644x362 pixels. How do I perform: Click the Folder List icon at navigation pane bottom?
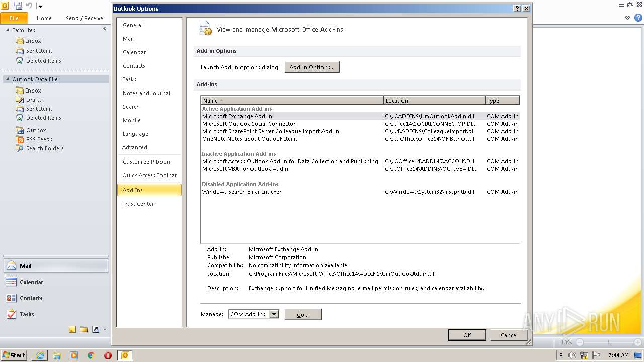click(x=84, y=330)
